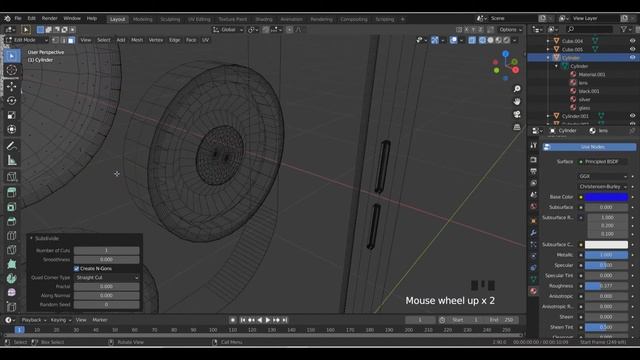The width and height of the screenshot is (640, 360).
Task: Select the Rotate tool
Action: coord(11,100)
